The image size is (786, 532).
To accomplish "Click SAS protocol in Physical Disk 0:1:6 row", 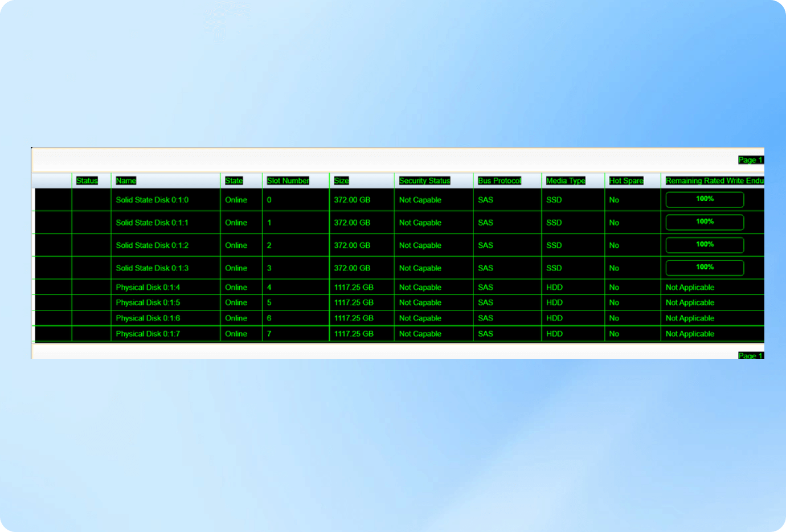I will [x=485, y=318].
